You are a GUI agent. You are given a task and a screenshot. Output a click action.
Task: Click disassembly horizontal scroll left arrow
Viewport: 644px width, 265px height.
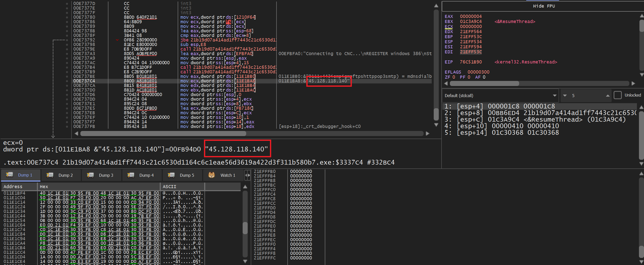coord(76,134)
